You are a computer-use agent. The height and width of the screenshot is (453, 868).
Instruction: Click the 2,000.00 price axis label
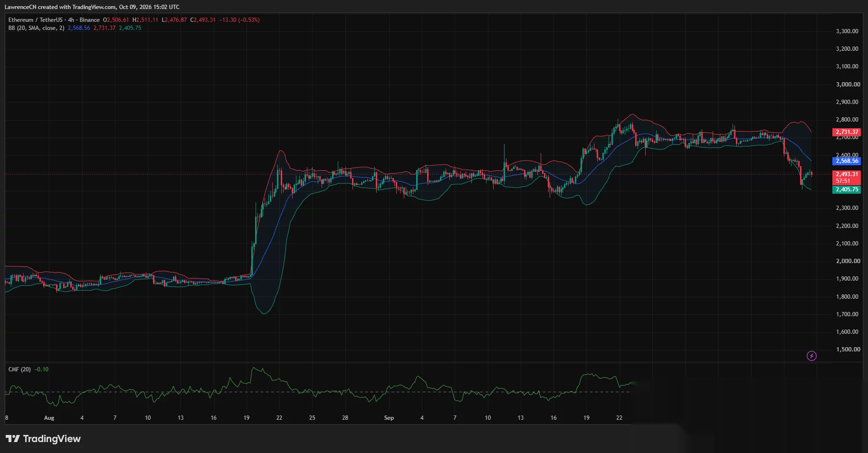pos(848,261)
